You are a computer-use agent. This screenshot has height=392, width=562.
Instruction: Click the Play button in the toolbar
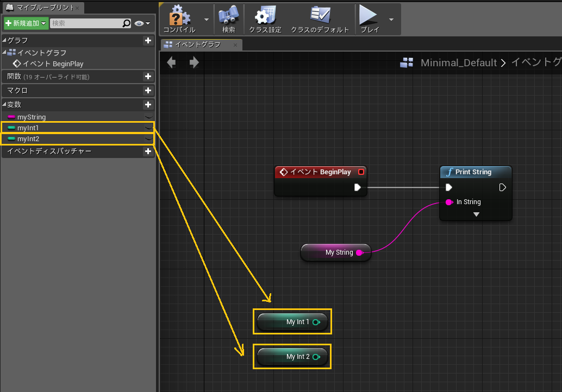(x=369, y=19)
